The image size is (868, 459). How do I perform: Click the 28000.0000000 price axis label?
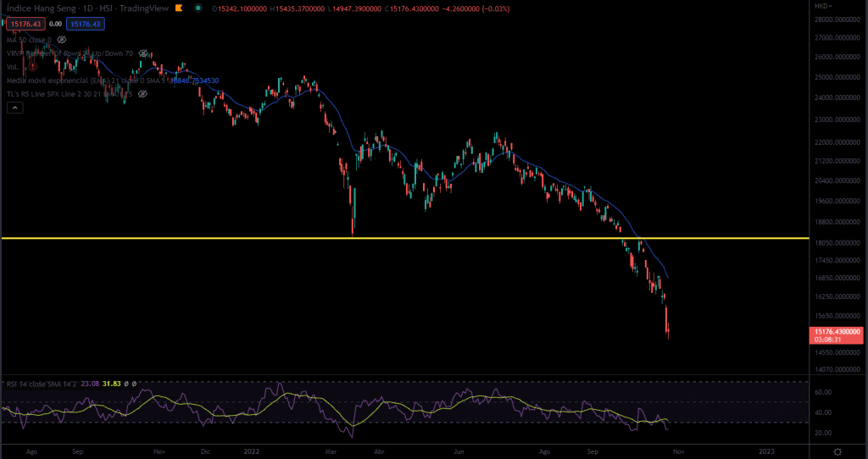(837, 20)
